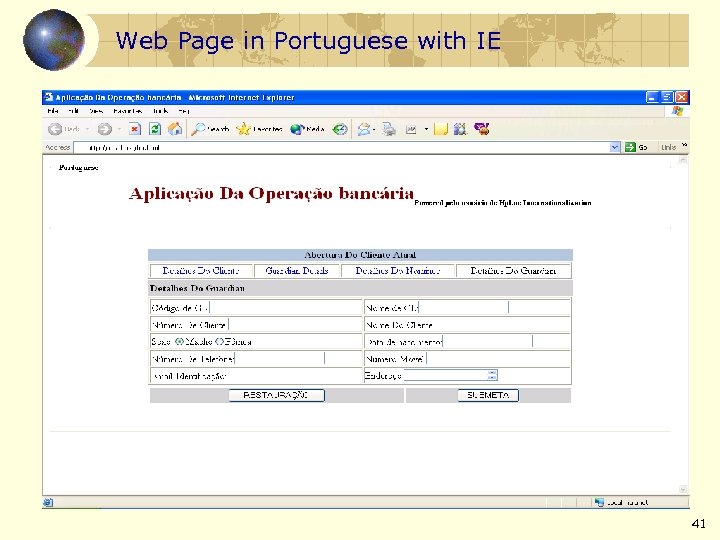Stop page loading with red X icon

tap(134, 129)
